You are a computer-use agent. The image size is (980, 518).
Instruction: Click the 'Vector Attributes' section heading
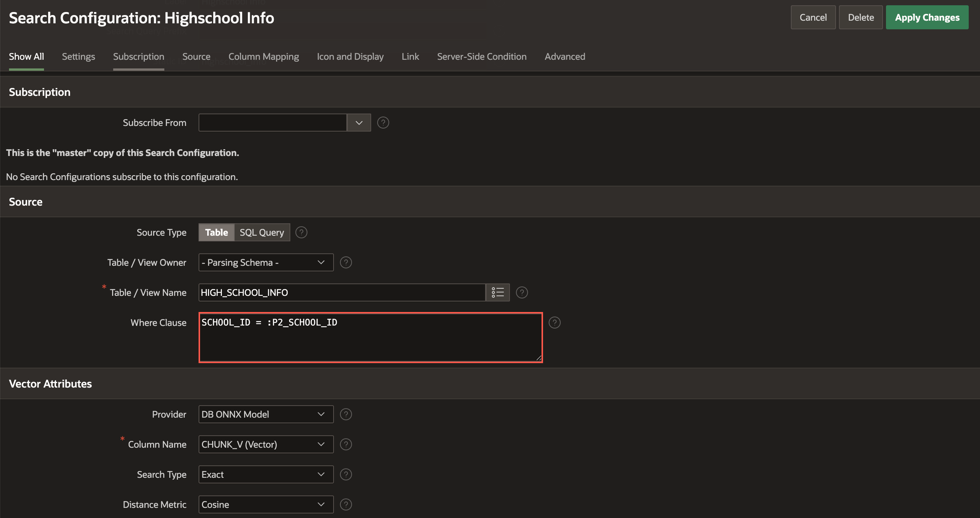pos(50,383)
